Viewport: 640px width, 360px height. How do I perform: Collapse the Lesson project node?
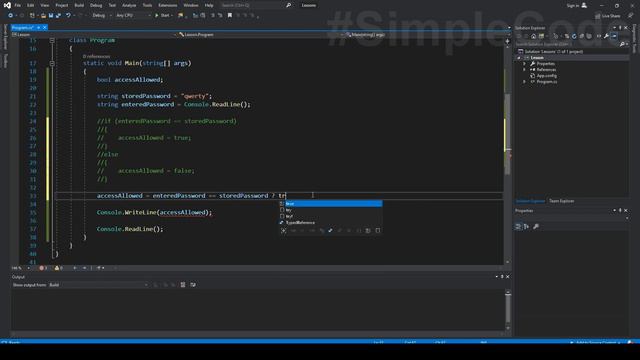point(519,58)
